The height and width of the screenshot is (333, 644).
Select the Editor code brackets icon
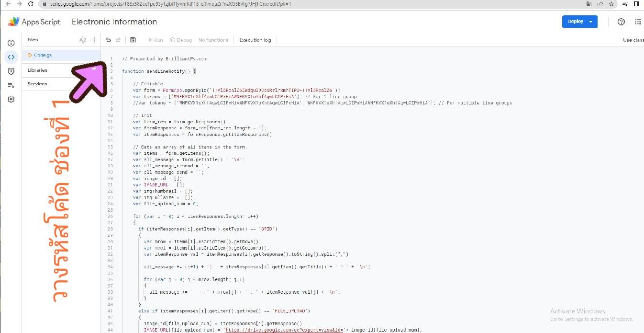pyautogui.click(x=11, y=57)
